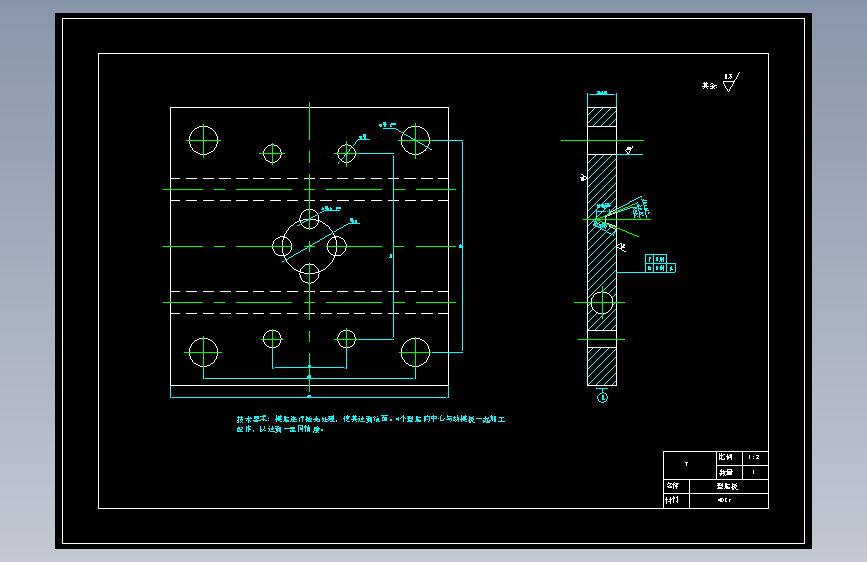Click the top-right large corner hole
Screen dimensions: 867x562
click(415, 140)
